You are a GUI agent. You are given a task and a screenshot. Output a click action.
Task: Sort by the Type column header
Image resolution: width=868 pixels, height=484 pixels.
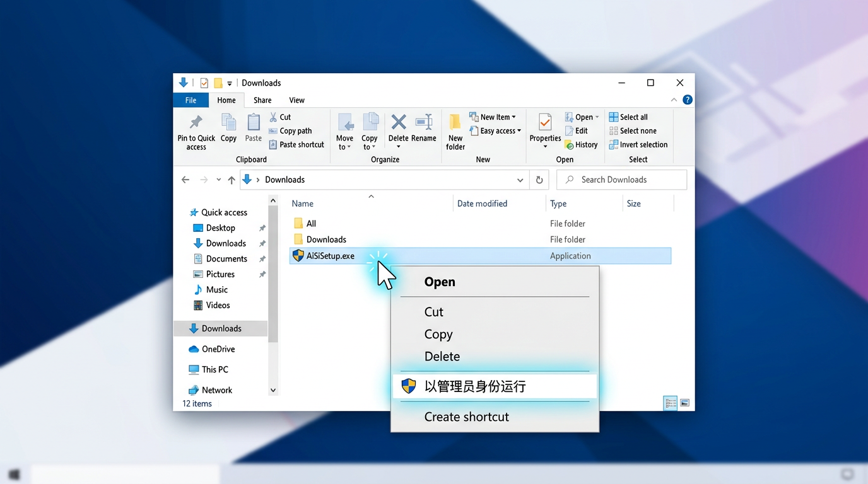(x=558, y=204)
